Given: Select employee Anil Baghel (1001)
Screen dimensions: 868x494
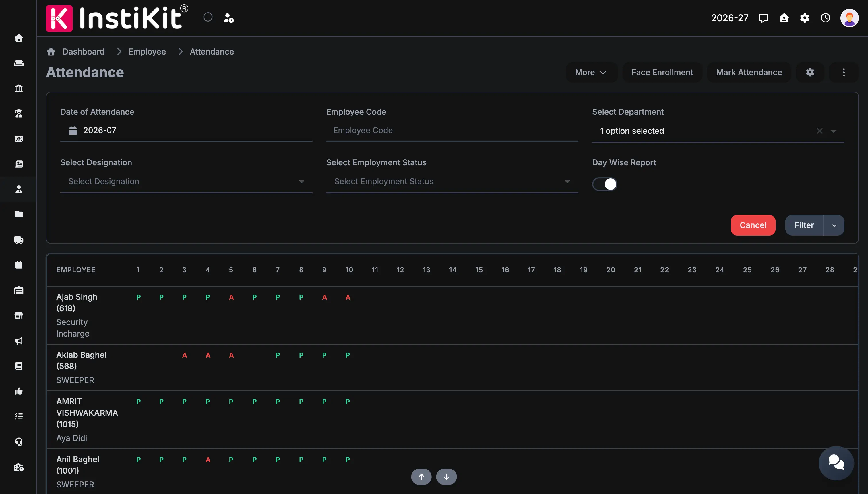Looking at the screenshot, I should (78, 465).
